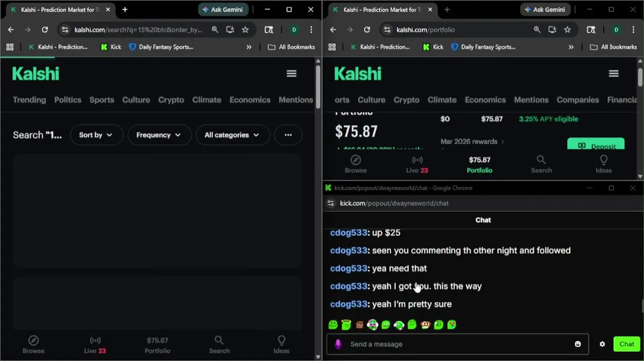Open more filters ellipsis button
Viewport: 644px width, 361px height.
288,135
